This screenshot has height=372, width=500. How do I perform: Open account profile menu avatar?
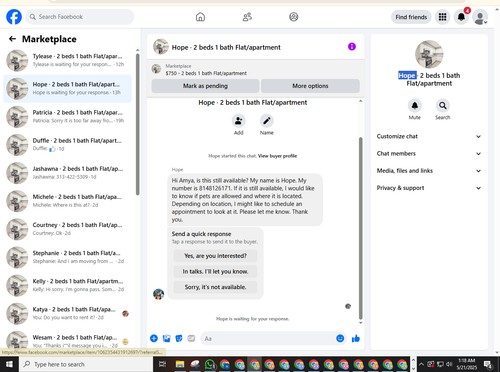480,17
